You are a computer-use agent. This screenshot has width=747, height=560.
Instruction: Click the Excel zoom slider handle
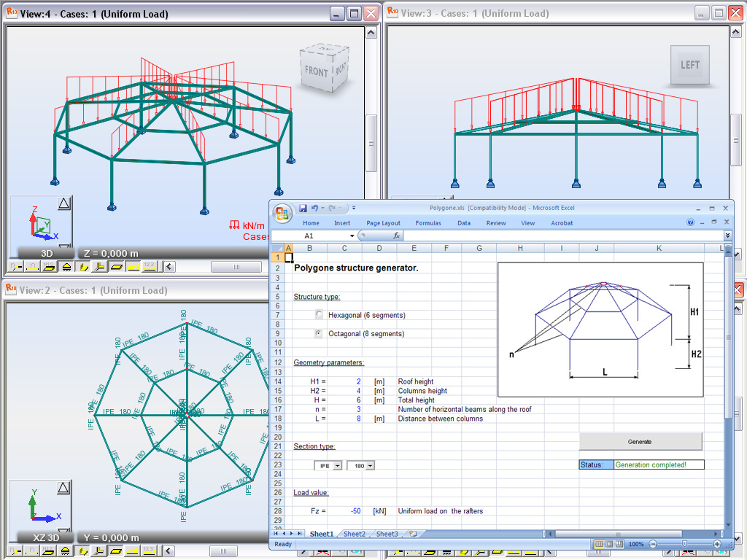point(684,544)
